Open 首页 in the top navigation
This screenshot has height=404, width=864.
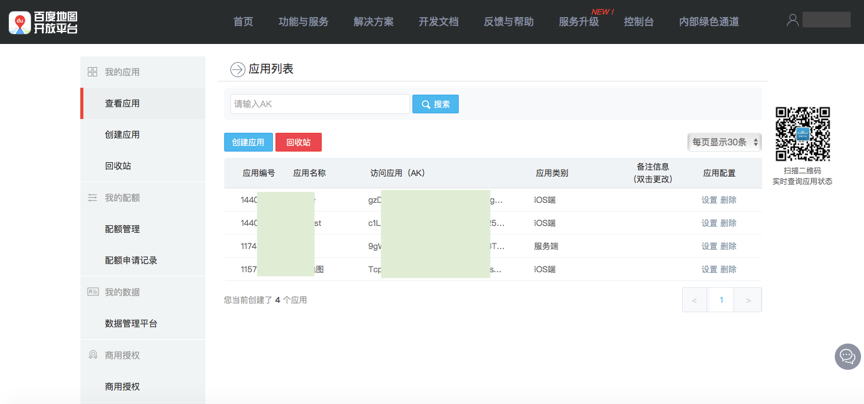pos(244,22)
